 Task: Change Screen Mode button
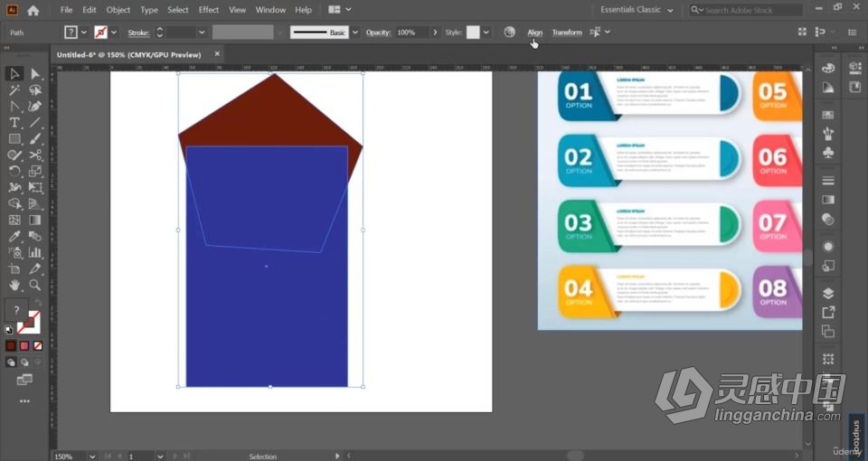(24, 380)
